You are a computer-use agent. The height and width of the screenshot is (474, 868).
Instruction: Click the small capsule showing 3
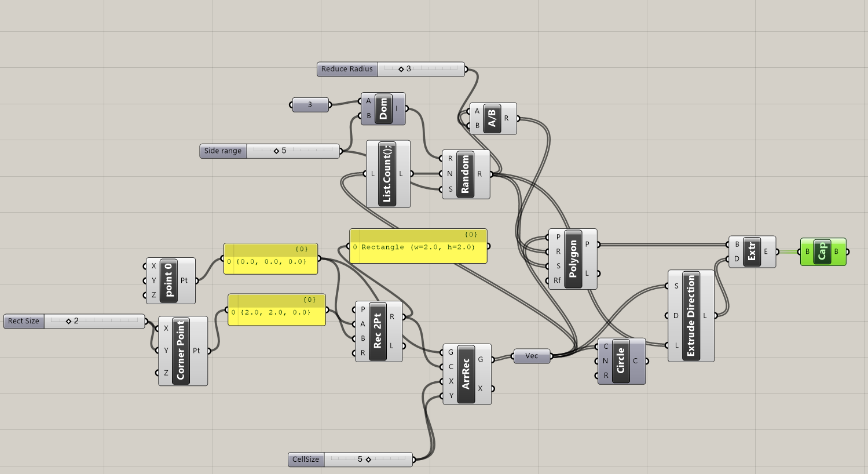click(x=310, y=105)
